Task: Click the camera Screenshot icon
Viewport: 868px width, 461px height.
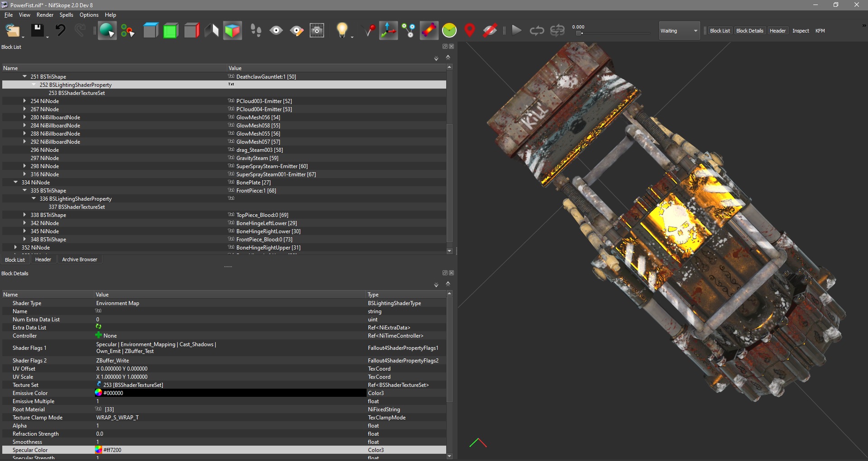Action: pyautogui.click(x=317, y=31)
